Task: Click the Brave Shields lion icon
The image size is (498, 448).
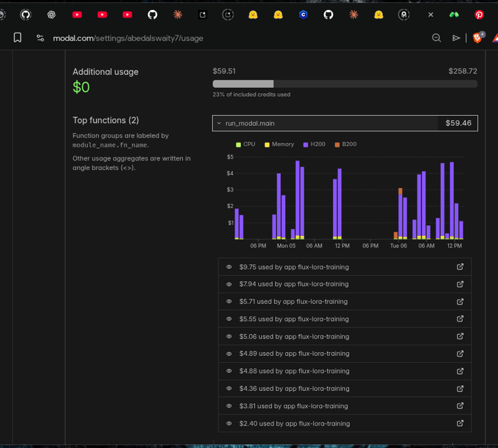Action: (477, 38)
